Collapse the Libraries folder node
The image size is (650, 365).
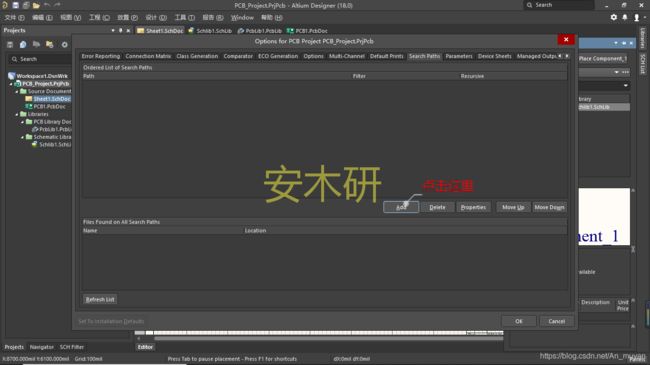tap(17, 114)
